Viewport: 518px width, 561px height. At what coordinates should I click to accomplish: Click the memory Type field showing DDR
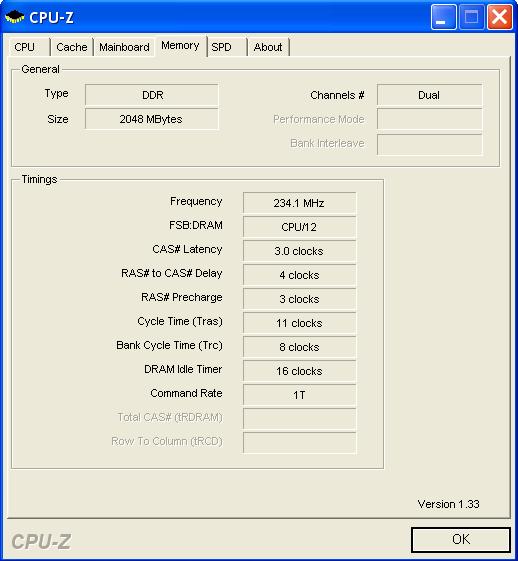152,95
